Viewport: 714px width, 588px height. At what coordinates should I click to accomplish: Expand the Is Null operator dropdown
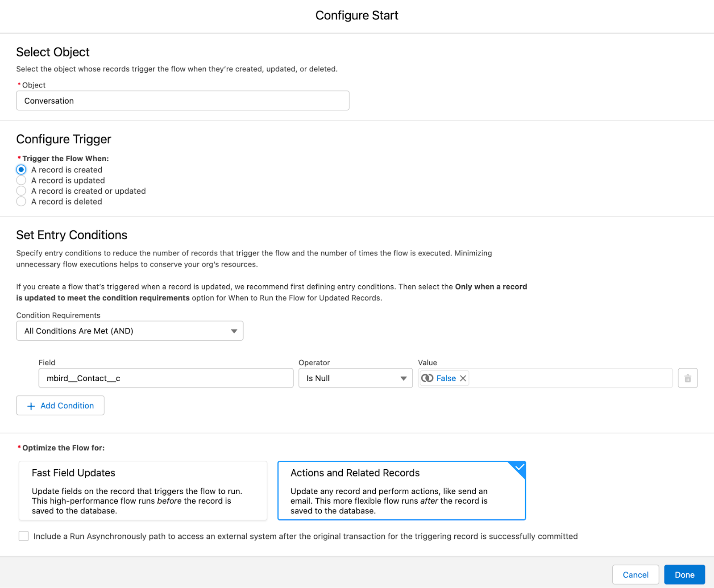point(355,378)
